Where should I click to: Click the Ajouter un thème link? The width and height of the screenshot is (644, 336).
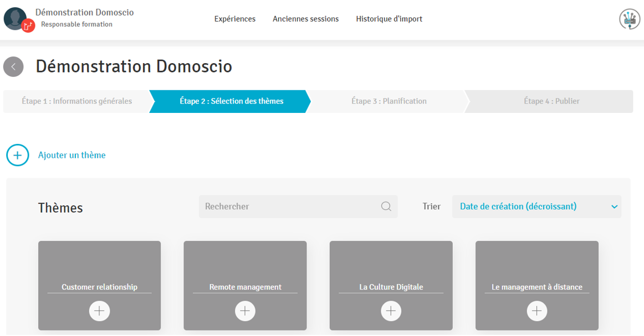coord(72,156)
